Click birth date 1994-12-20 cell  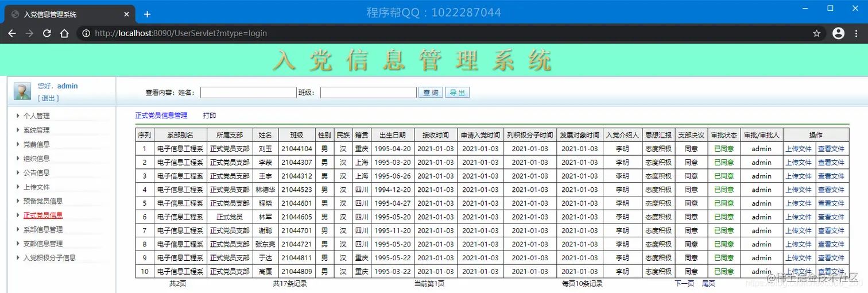(393, 190)
